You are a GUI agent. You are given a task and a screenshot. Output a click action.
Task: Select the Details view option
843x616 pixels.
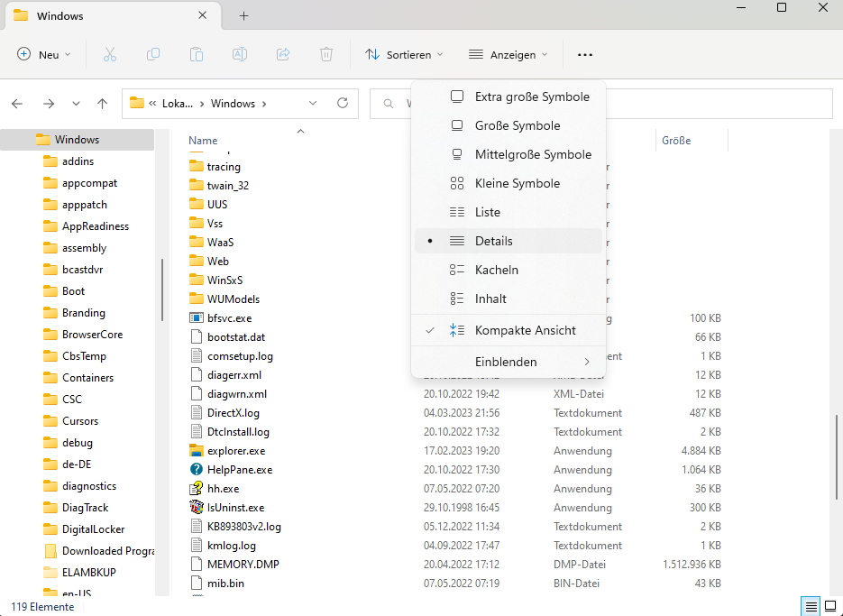point(509,241)
